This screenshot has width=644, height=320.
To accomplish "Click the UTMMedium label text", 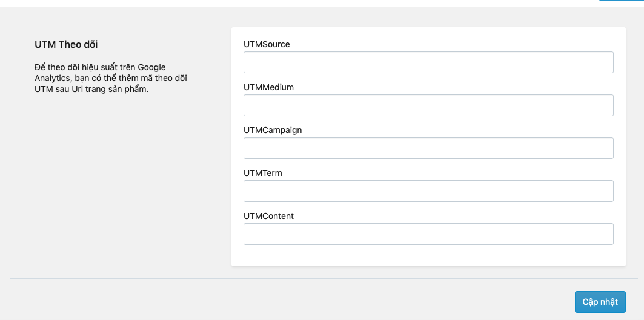I will pos(268,87).
